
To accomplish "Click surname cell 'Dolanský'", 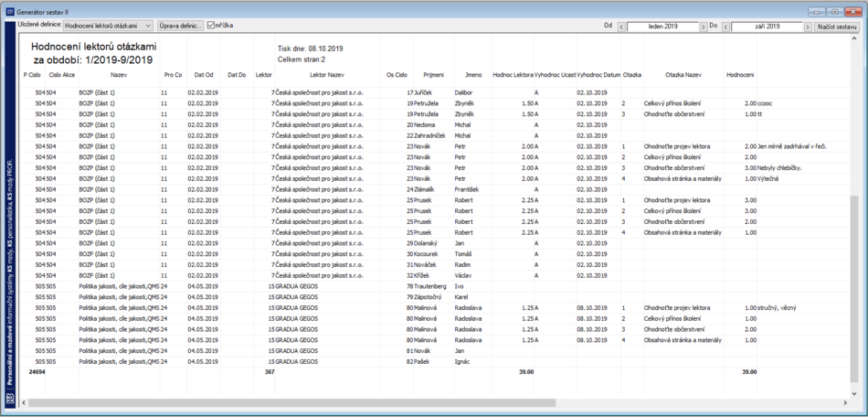I will 426,243.
